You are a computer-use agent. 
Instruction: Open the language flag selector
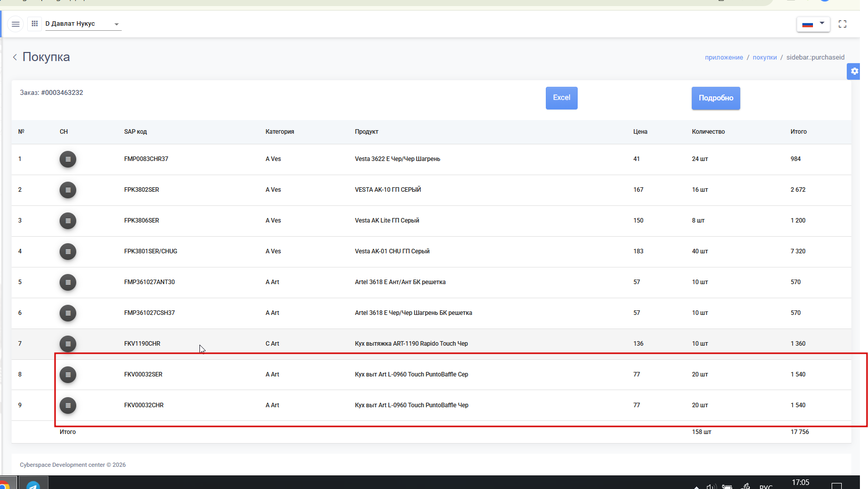[x=813, y=24]
